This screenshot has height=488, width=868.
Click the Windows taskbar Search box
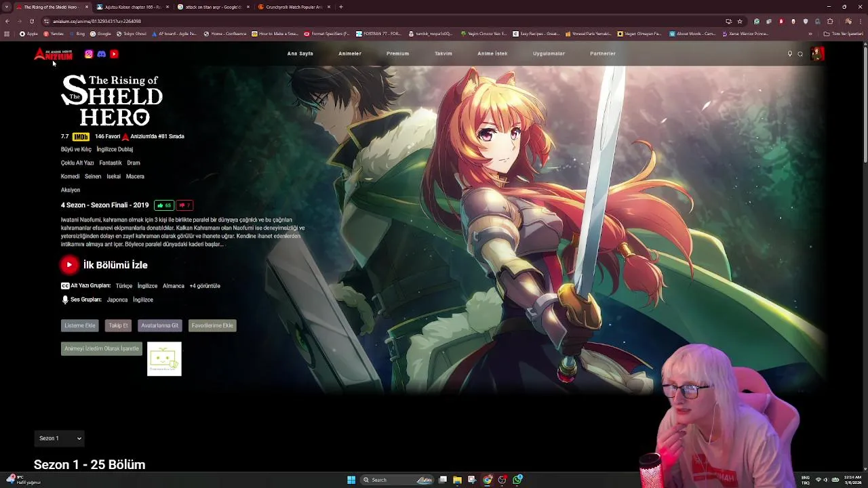click(397, 480)
